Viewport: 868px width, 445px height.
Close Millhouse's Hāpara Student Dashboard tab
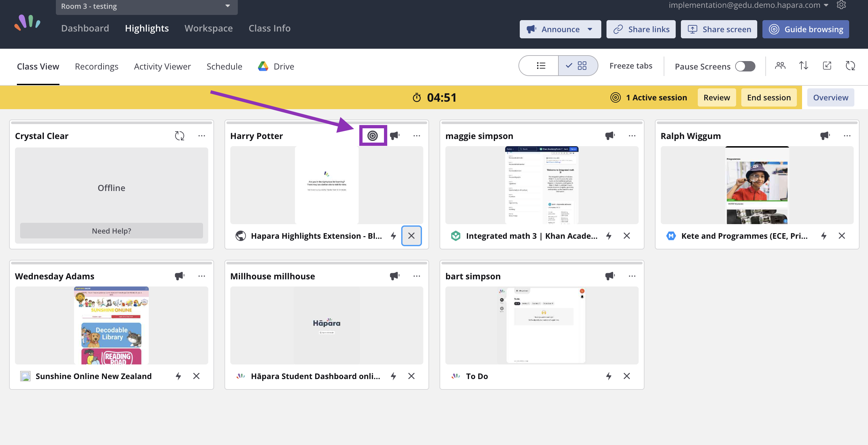411,376
